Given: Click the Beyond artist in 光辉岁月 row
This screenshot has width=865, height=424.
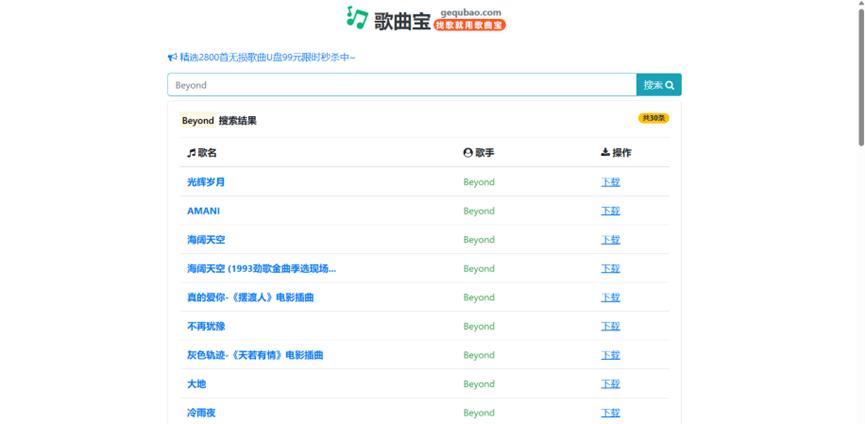Looking at the screenshot, I should click(x=479, y=182).
